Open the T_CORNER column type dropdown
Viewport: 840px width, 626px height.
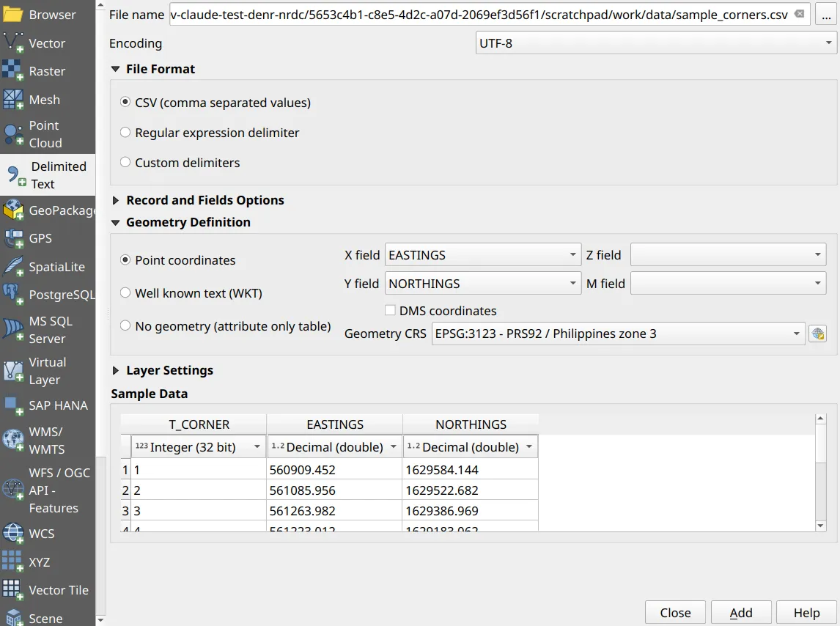(198, 446)
